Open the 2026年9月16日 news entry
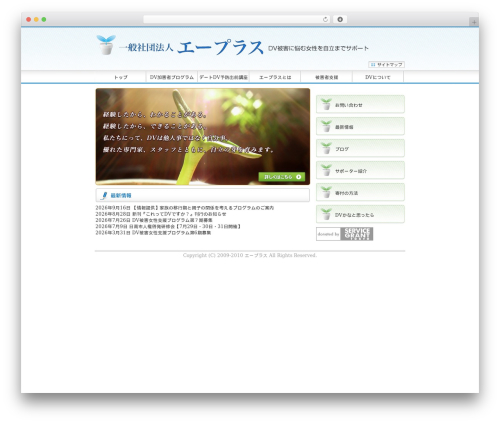The height and width of the screenshot is (423, 500). [x=185, y=208]
